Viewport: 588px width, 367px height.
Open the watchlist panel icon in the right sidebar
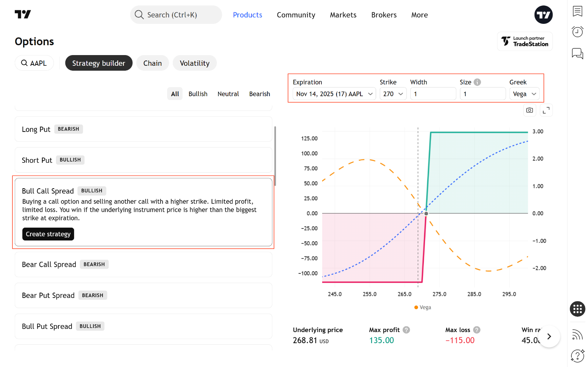pyautogui.click(x=577, y=11)
